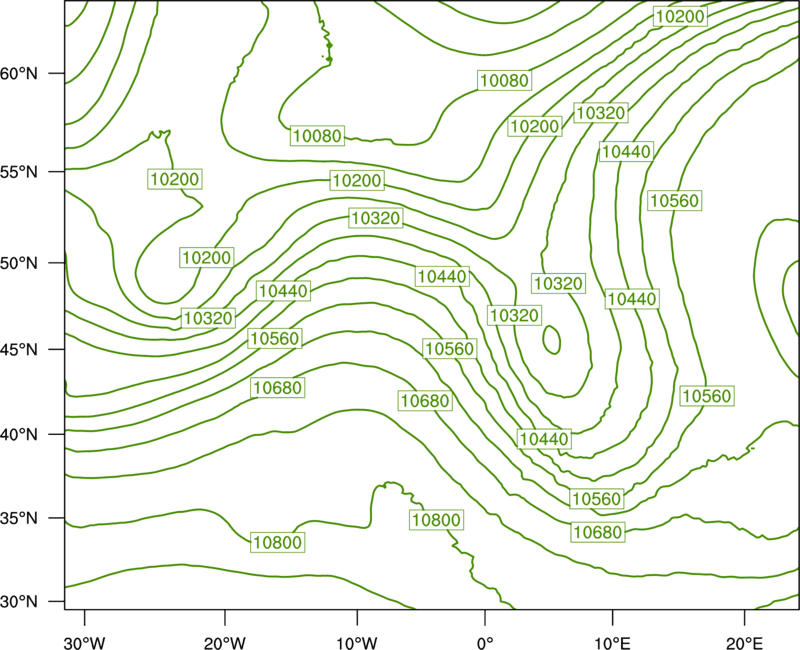
Task: Pick the 30°N latitude axis label
Action: 19,602
